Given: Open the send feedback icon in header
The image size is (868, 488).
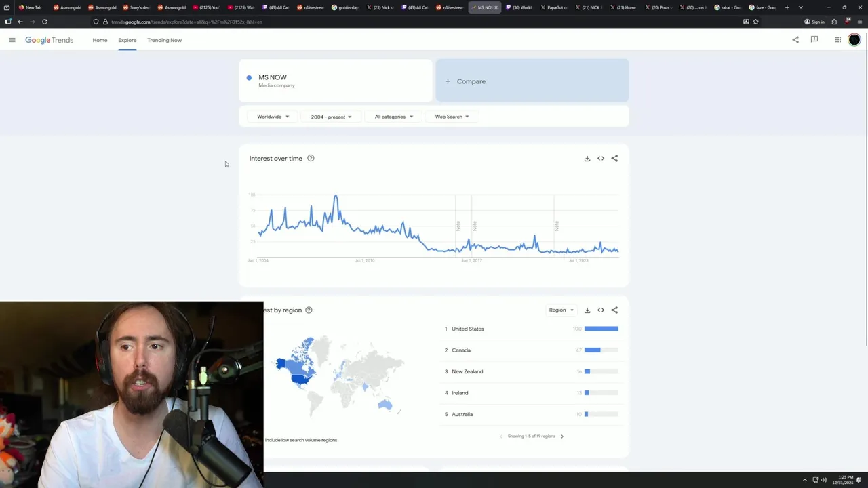Looking at the screenshot, I should point(814,39).
